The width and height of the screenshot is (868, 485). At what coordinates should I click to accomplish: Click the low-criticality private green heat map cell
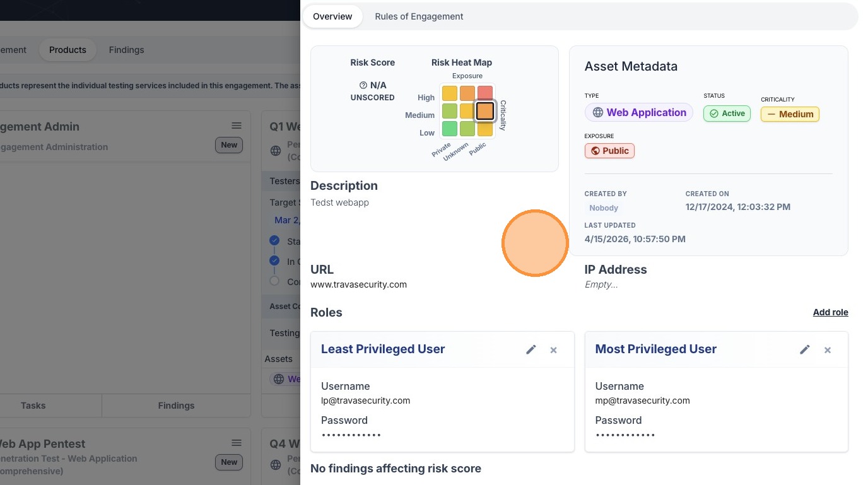[449, 129]
